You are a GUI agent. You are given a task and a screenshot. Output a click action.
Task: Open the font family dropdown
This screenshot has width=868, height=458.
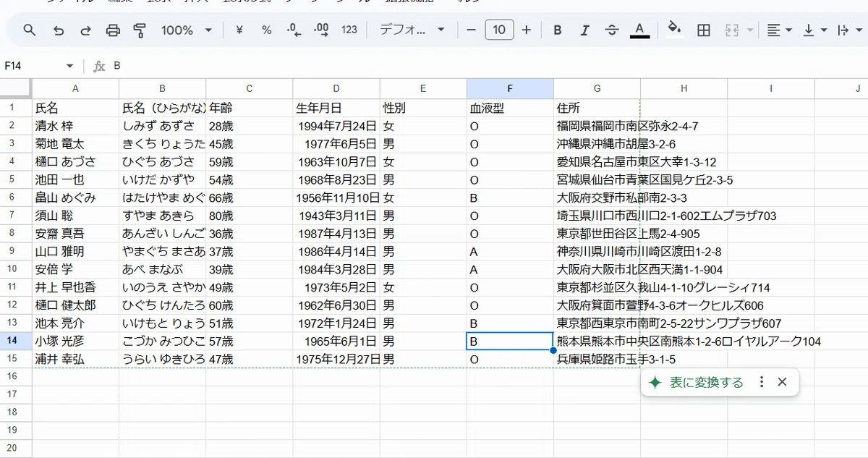(412, 30)
